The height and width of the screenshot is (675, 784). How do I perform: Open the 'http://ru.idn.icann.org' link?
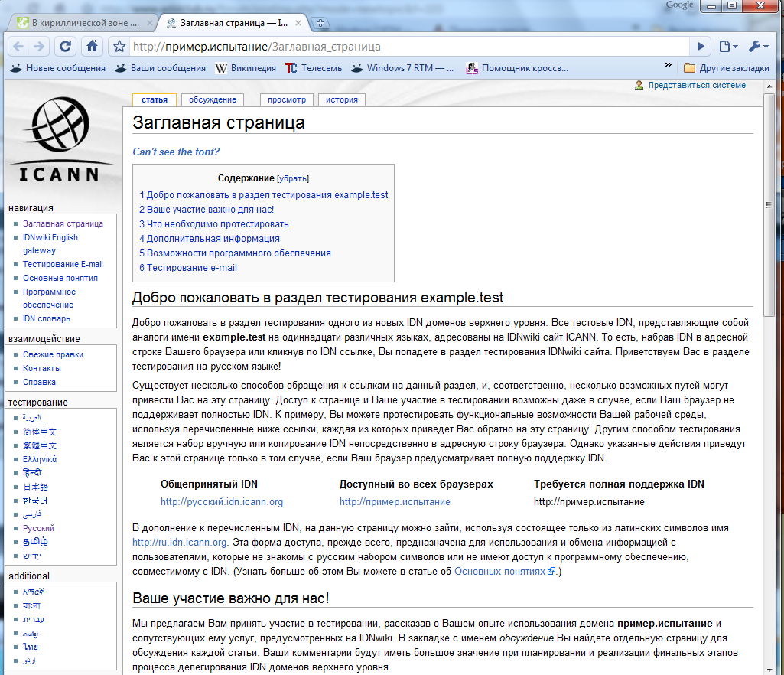click(180, 542)
